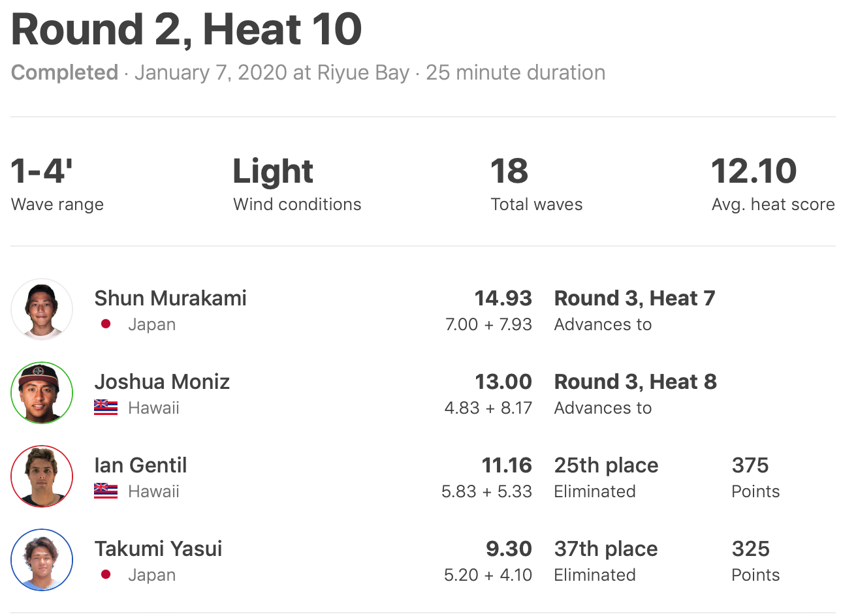841x616 pixels.
Task: Click Ian Gentil's profile picture
Action: [x=42, y=476]
